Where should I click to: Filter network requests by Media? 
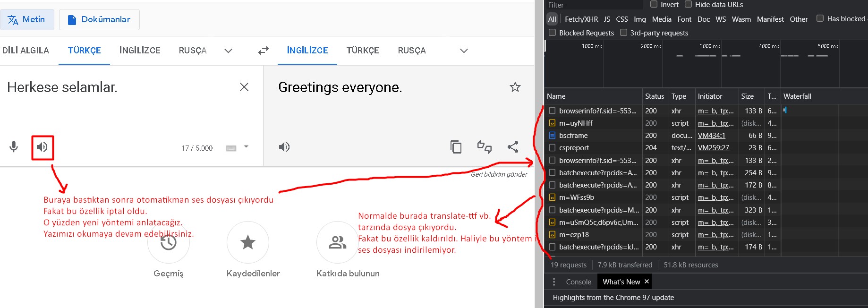pyautogui.click(x=662, y=19)
